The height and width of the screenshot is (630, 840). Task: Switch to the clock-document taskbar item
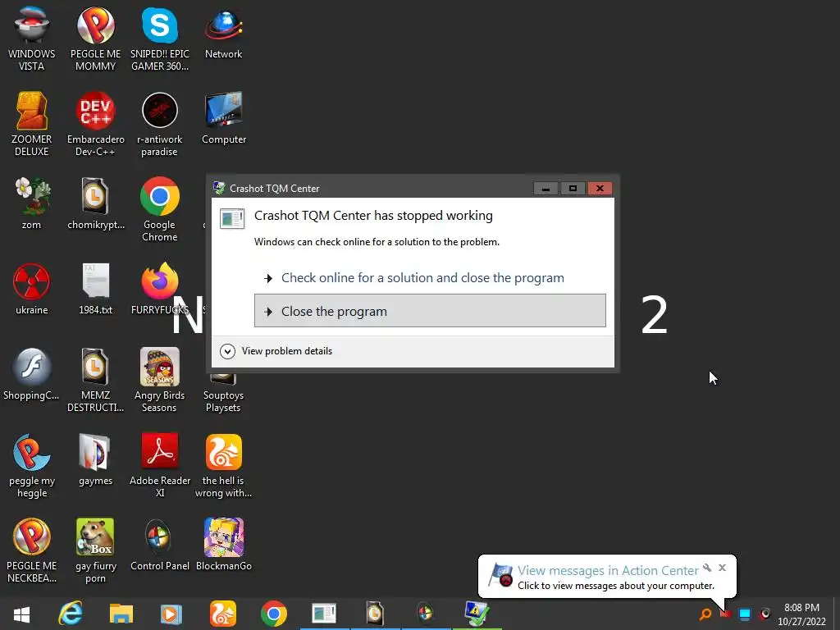tap(375, 614)
